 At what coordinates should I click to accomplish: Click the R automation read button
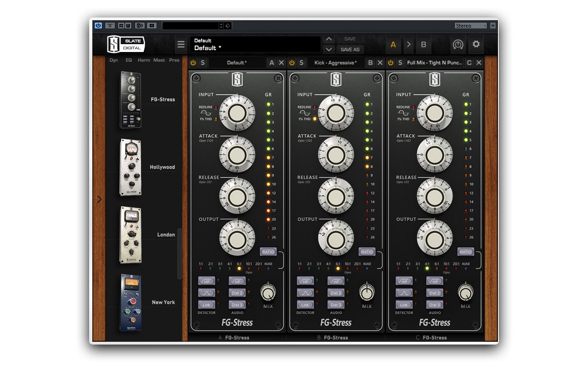point(121,26)
